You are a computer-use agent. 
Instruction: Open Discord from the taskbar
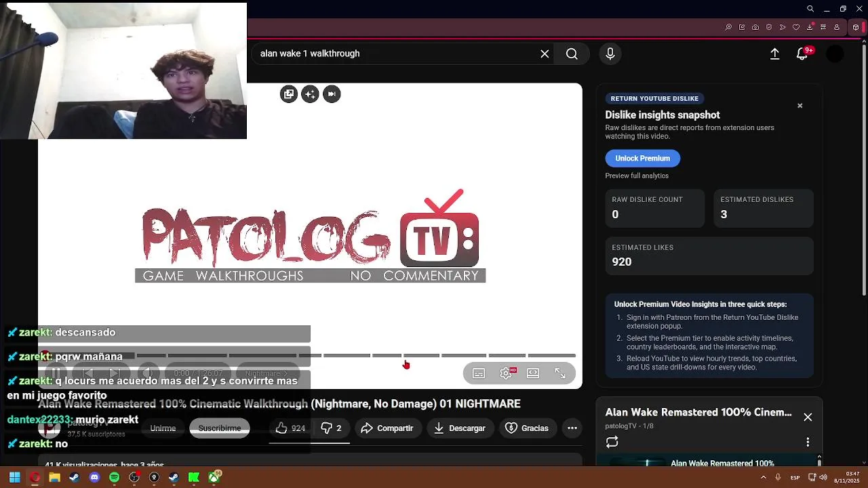click(94, 477)
